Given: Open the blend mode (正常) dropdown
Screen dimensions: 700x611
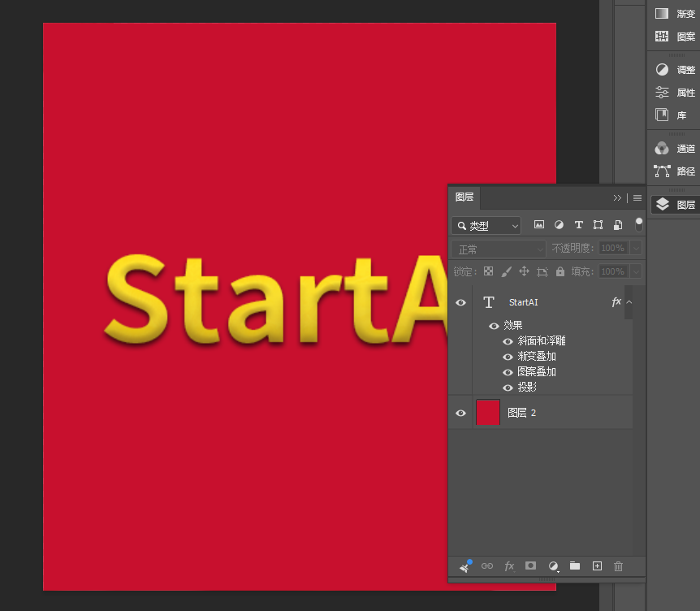Looking at the screenshot, I should click(x=499, y=249).
